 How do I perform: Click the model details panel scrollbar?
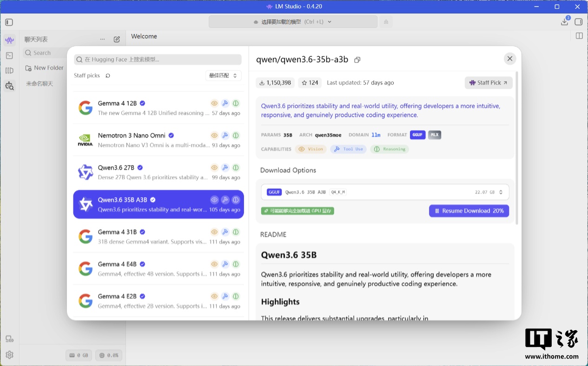[517, 149]
